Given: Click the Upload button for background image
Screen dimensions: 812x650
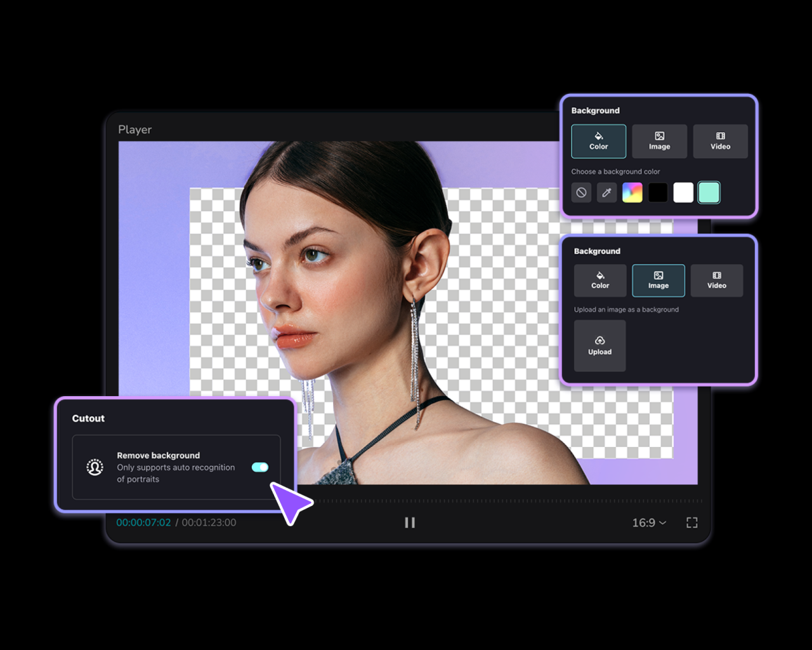Looking at the screenshot, I should click(x=599, y=346).
